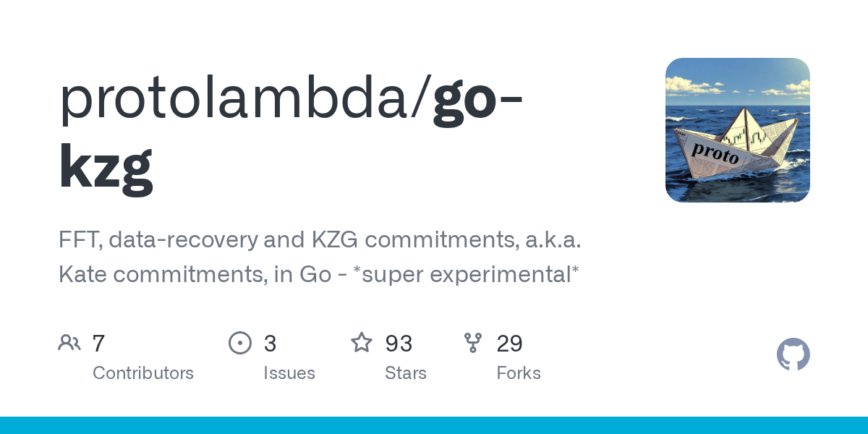Select the "Forks" label

[519, 373]
